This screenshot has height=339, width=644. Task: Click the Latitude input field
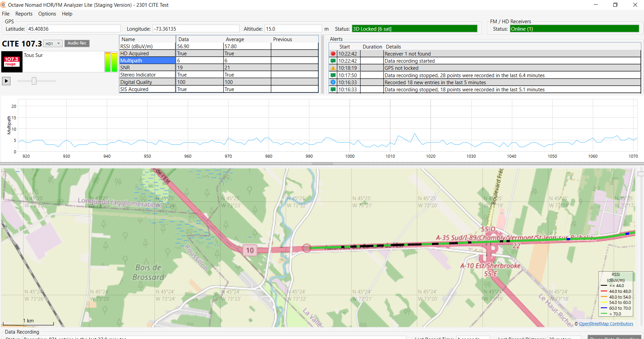click(73, 29)
